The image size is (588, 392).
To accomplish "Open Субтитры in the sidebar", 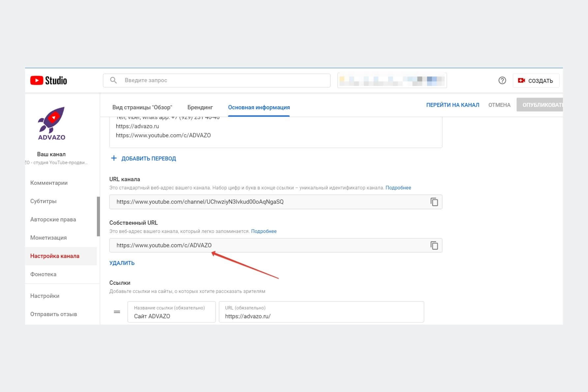I will tap(43, 201).
